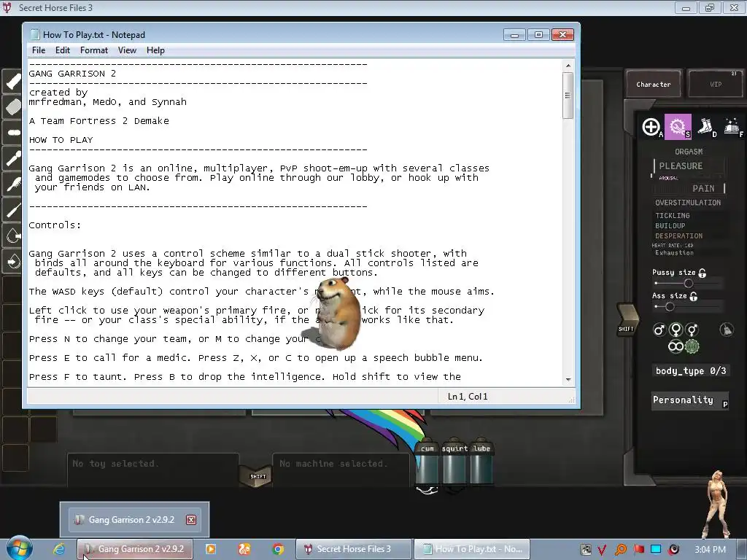The height and width of the screenshot is (560, 747).
Task: Click the broom icon in the character panel
Action: 727,330
